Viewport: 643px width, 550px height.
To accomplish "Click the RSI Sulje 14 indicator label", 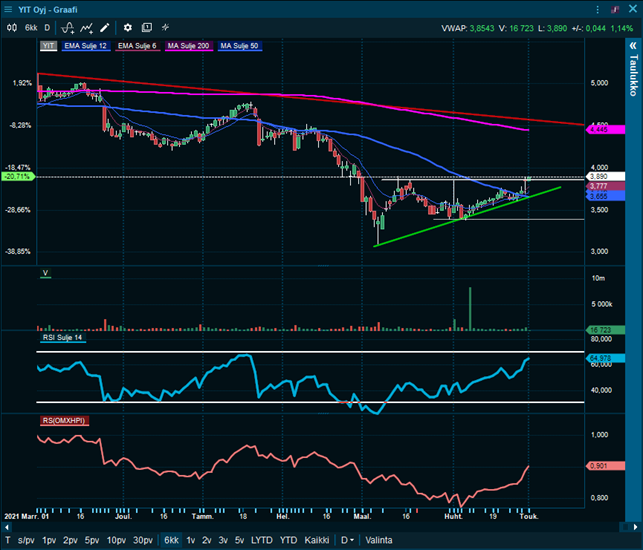I will coord(63,338).
